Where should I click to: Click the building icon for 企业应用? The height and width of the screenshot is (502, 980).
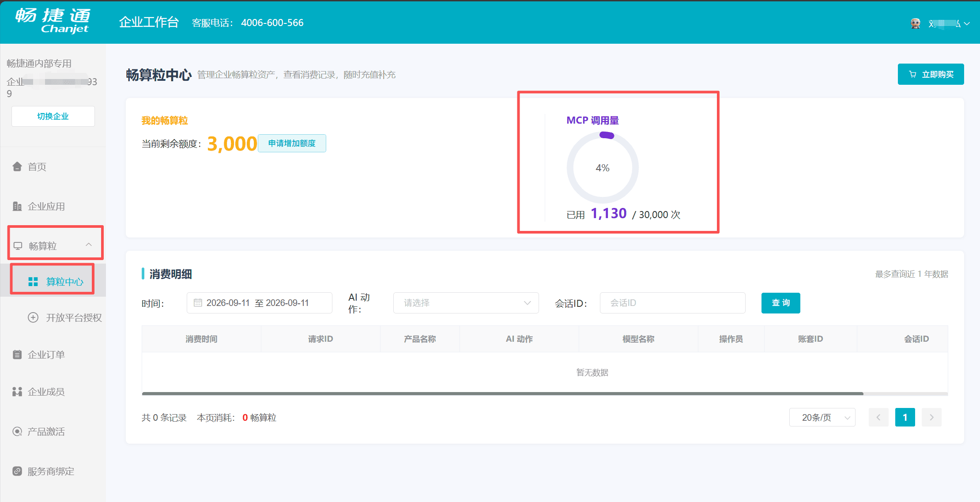point(17,206)
